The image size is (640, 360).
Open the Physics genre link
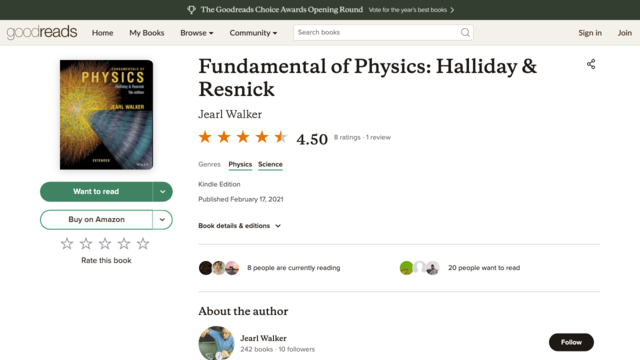[240, 164]
